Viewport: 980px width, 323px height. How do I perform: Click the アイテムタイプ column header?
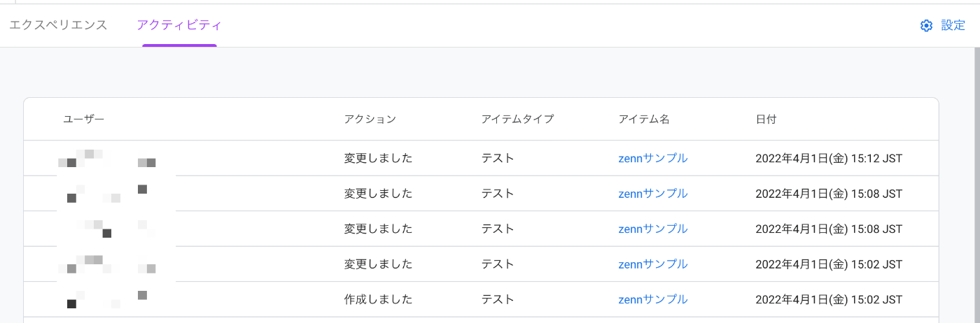coord(517,120)
